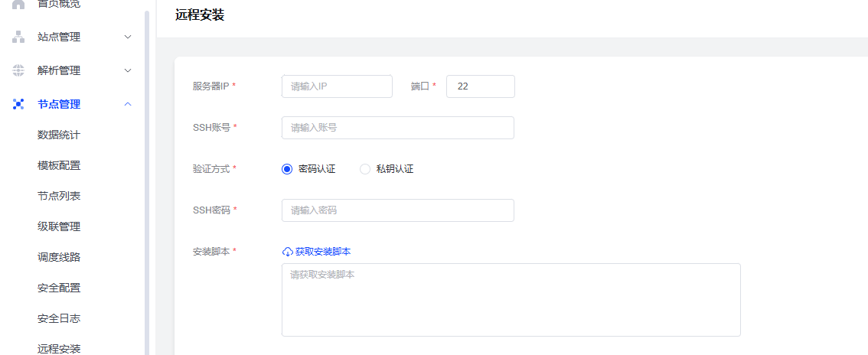Click the 节点管理 nodes icon

click(x=18, y=104)
